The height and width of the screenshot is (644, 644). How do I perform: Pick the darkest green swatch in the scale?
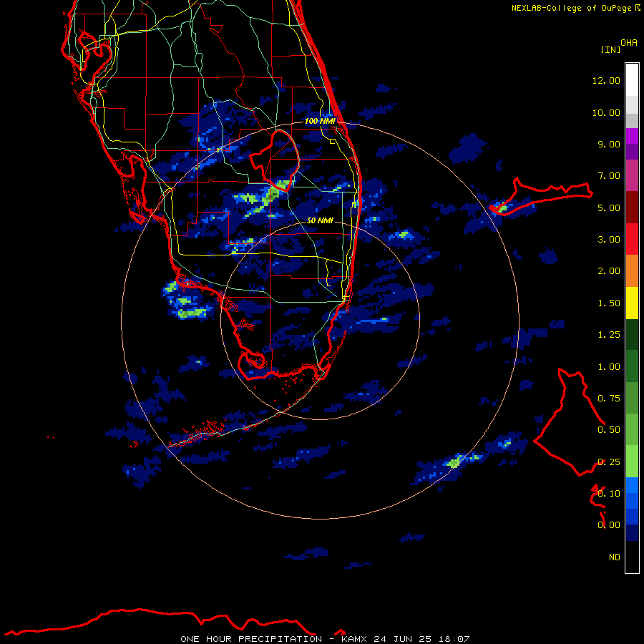tap(632, 335)
